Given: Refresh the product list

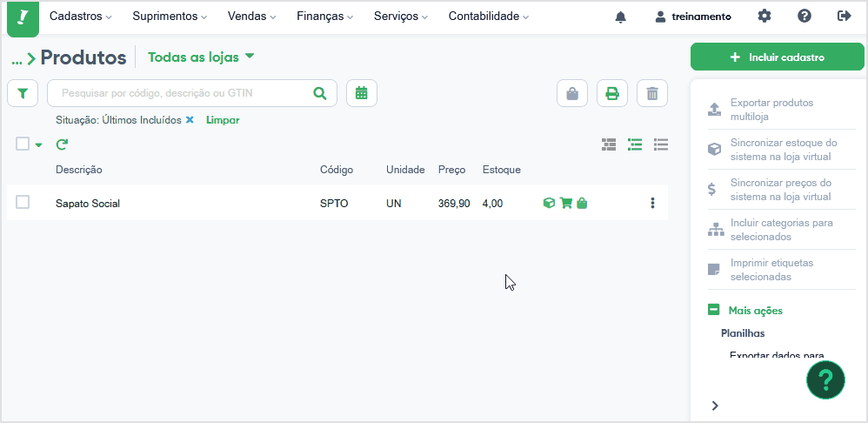Looking at the screenshot, I should [x=62, y=144].
